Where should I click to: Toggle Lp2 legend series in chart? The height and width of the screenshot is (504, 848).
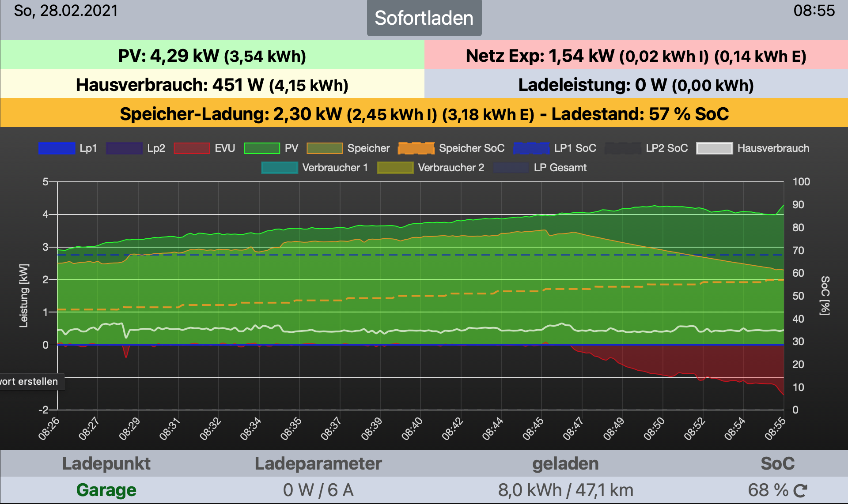coord(124,148)
